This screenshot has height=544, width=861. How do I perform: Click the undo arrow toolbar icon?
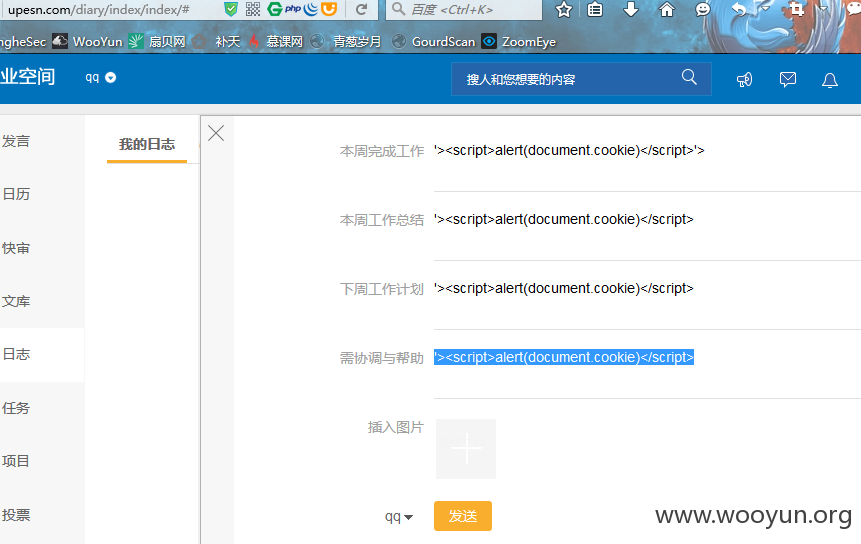pos(740,9)
